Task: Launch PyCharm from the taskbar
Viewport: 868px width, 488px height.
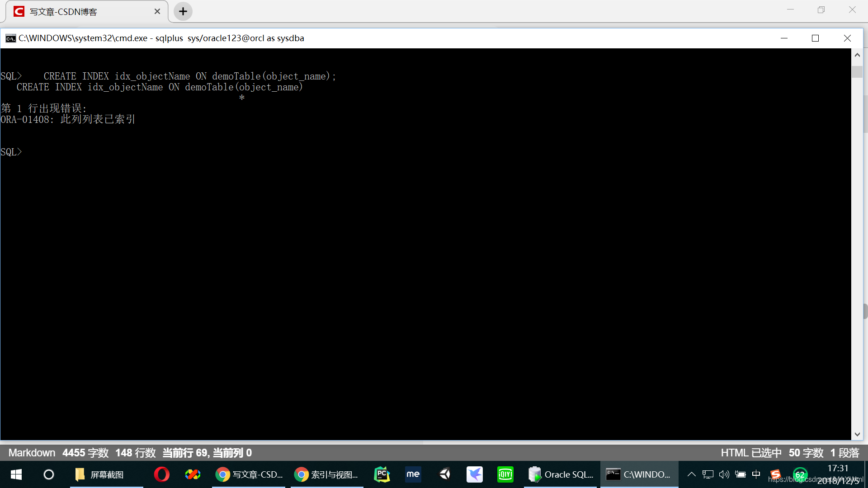Action: pos(382,474)
